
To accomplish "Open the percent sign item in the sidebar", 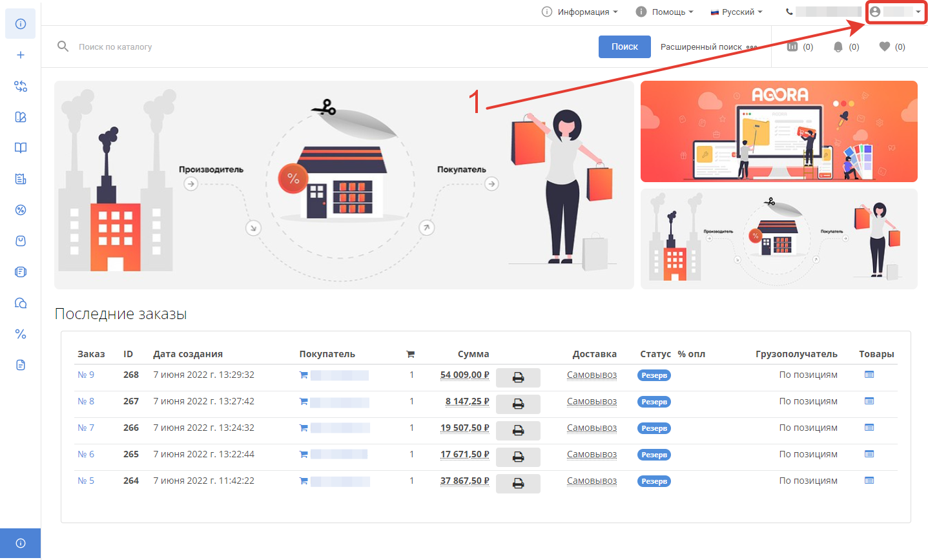I will 21,334.
